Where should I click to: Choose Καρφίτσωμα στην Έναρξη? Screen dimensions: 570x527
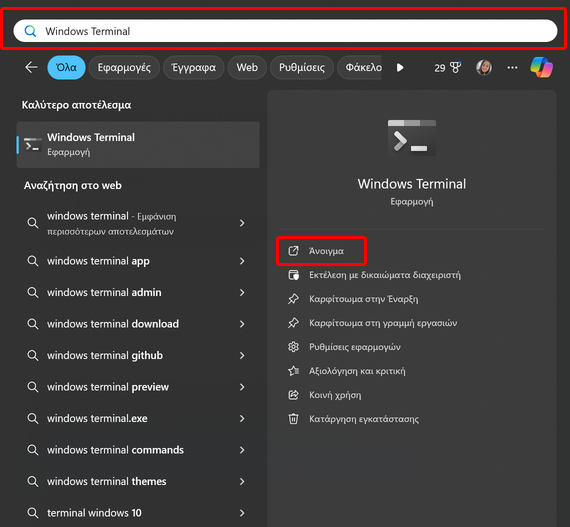364,299
